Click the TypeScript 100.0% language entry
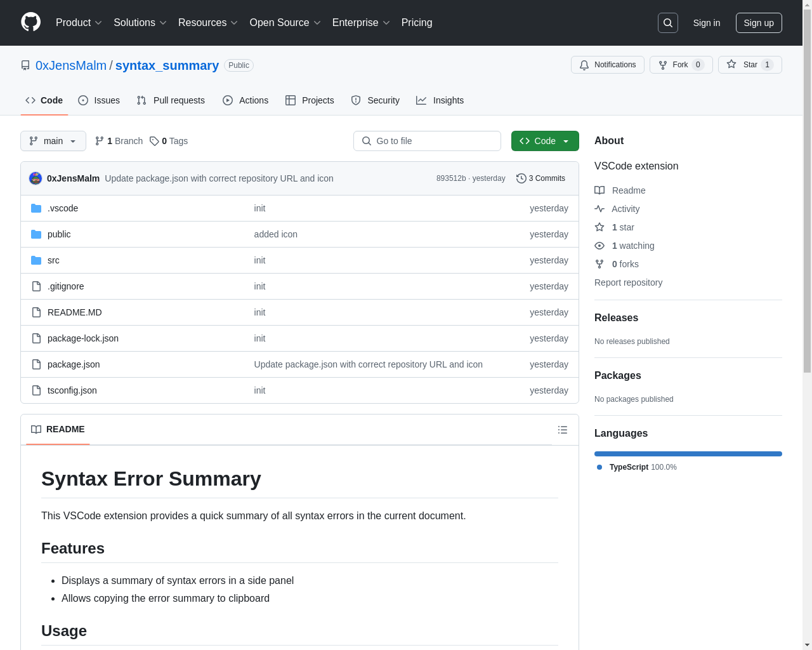Viewport: 812px width, 650px height. [637, 467]
